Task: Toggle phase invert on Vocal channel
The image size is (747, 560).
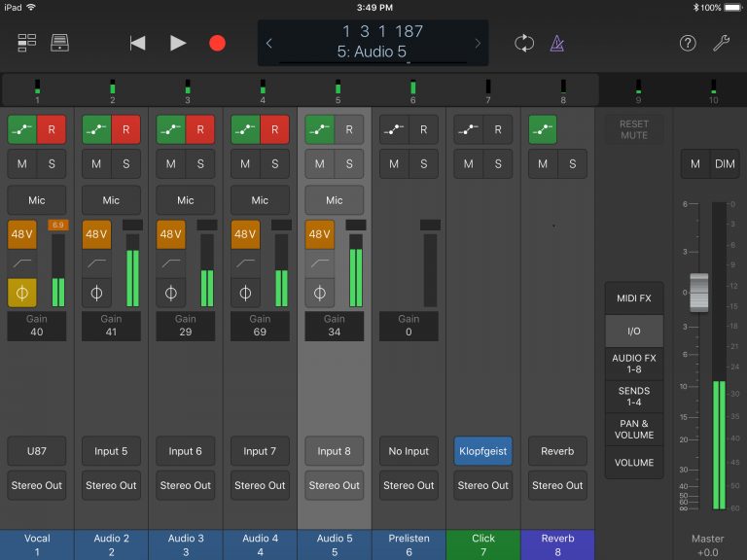Action: (x=22, y=293)
